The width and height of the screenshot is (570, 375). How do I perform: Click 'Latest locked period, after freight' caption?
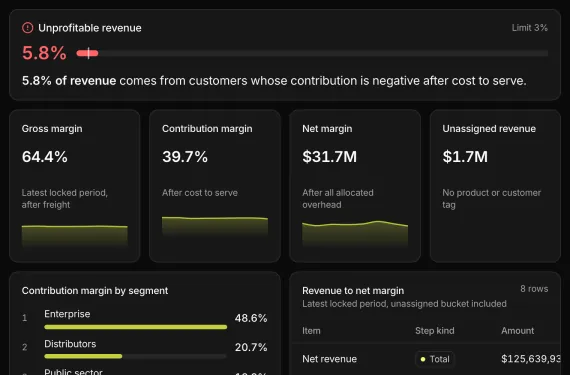(65, 199)
